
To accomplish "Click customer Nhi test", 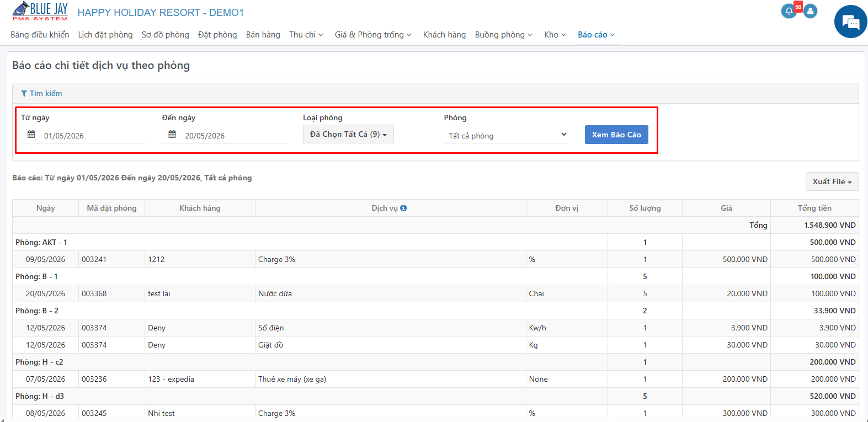I will click(x=161, y=413).
